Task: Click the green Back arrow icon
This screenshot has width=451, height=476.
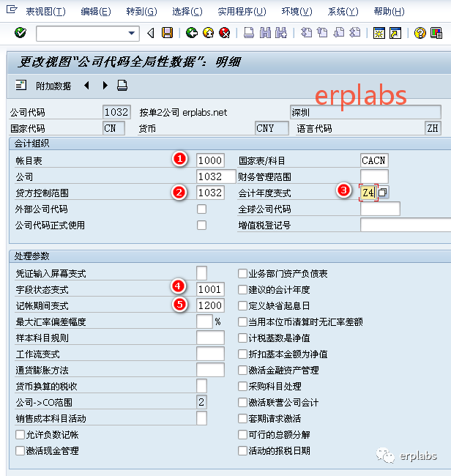Action: [x=192, y=33]
